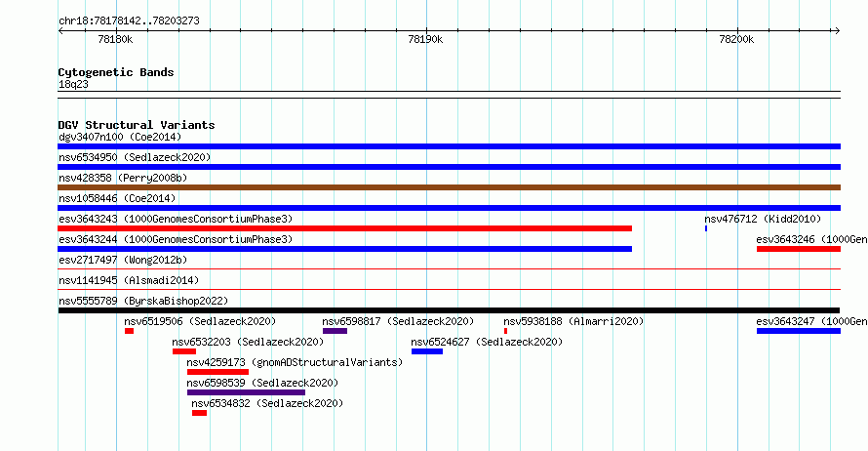
Task: Click the blue bar under nsv6524627
Action: (x=427, y=351)
